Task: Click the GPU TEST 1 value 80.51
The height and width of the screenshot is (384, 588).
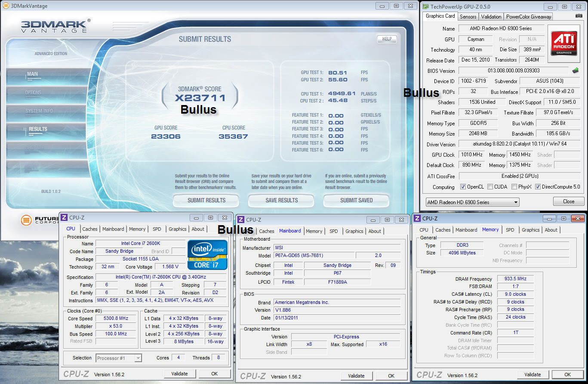Action: (338, 73)
